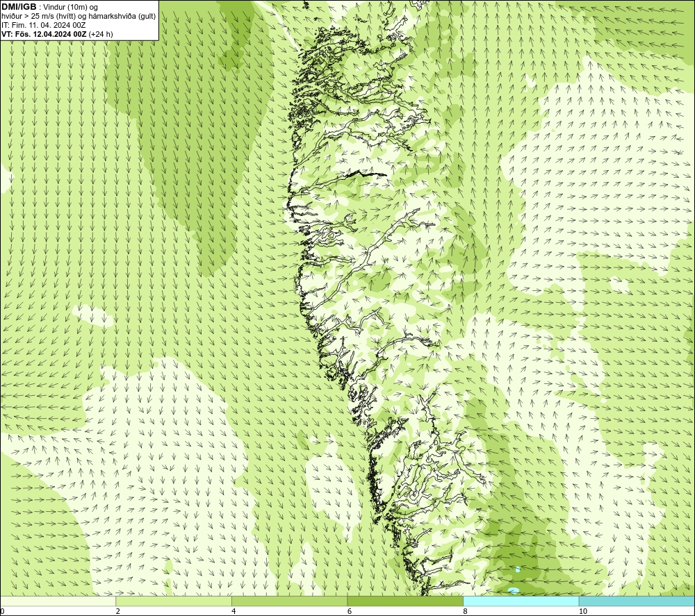Screen dimensions: 695x616
Task: Click the 6-8 m/s dark green legend swatch
Action: 405,601
